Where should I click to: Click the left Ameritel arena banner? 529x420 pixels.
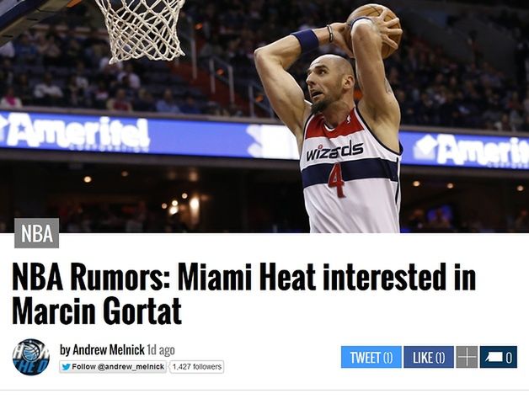pyautogui.click(x=75, y=132)
